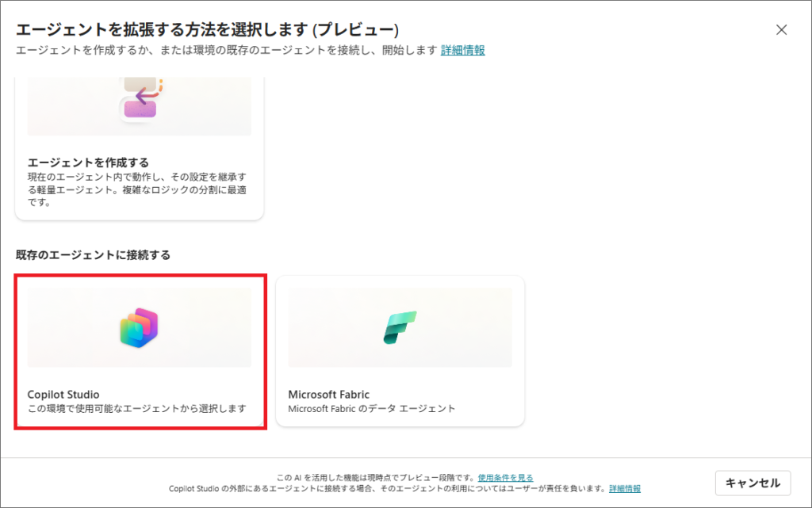Click the Copilot Studio card description text
The image size is (812, 508).
click(x=137, y=409)
